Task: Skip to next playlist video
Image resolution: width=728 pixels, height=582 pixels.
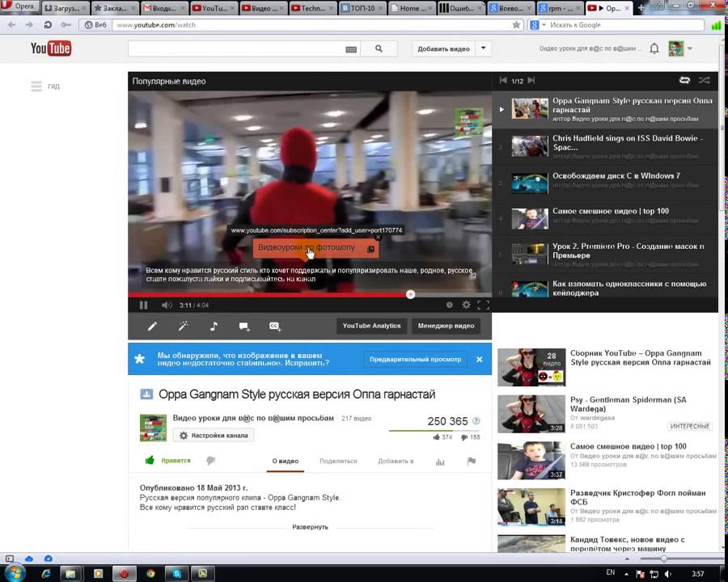Action: pyautogui.click(x=531, y=81)
